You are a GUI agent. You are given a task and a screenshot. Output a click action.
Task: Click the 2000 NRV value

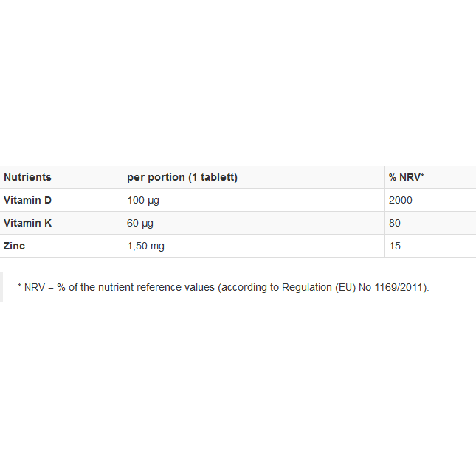pos(401,200)
